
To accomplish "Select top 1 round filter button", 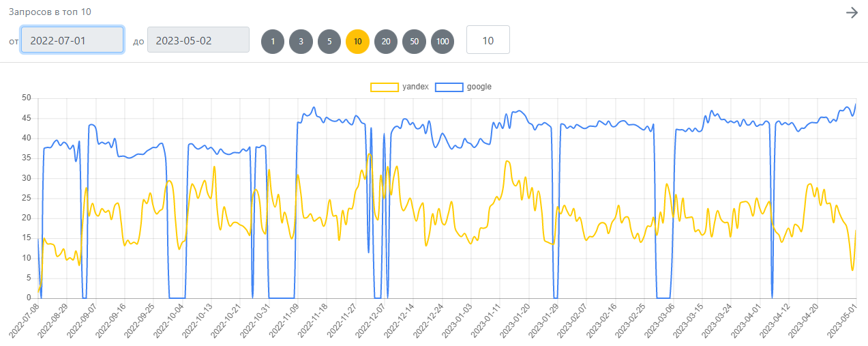I will click(x=273, y=41).
